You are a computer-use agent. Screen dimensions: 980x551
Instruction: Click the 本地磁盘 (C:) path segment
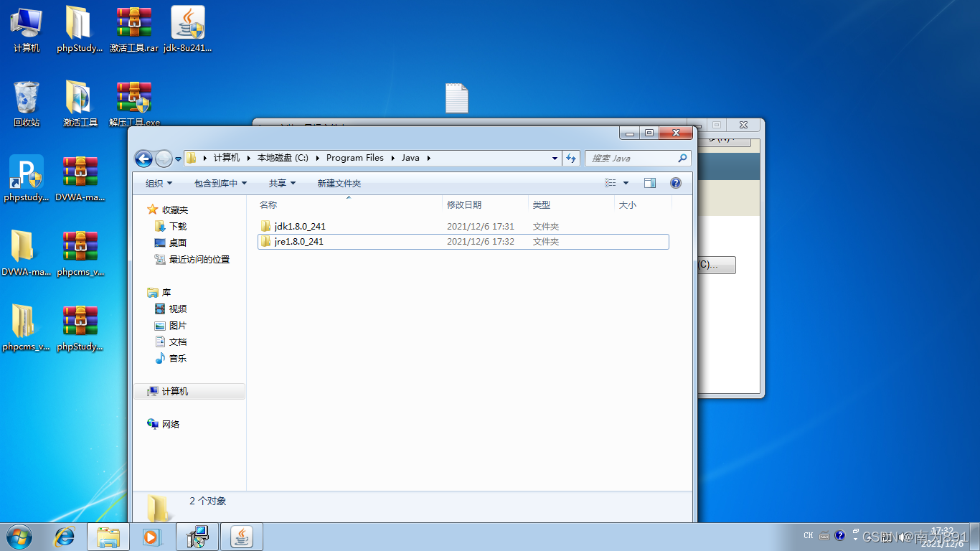pyautogui.click(x=283, y=158)
